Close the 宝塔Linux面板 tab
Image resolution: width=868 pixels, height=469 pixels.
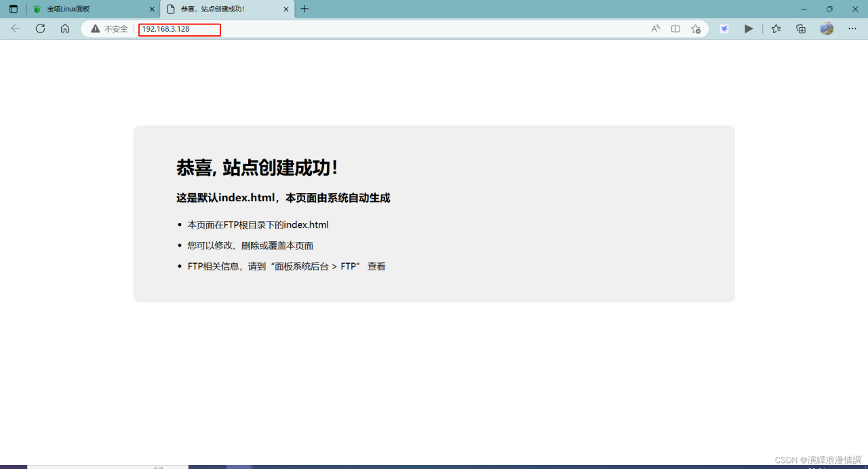tap(152, 9)
